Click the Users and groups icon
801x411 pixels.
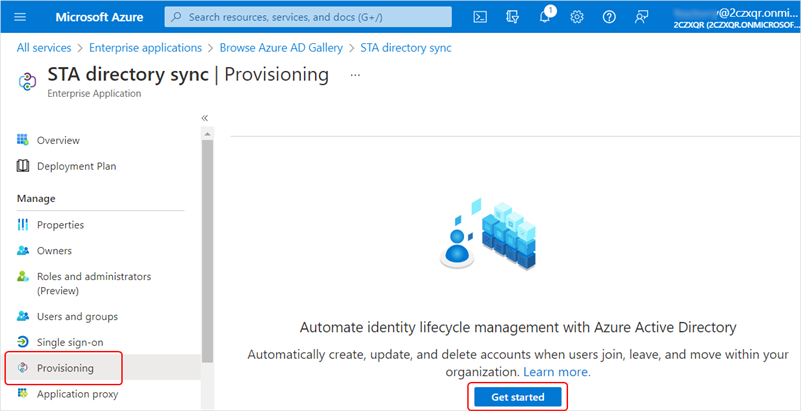22,317
